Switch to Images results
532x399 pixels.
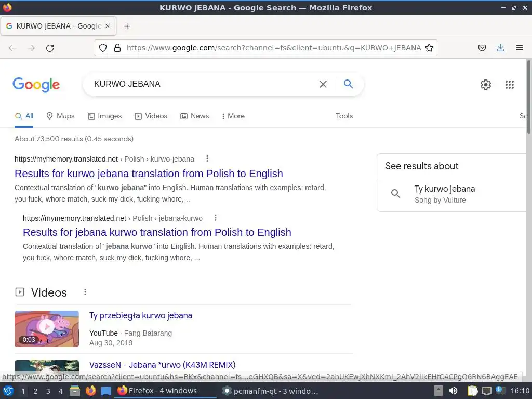[104, 116]
